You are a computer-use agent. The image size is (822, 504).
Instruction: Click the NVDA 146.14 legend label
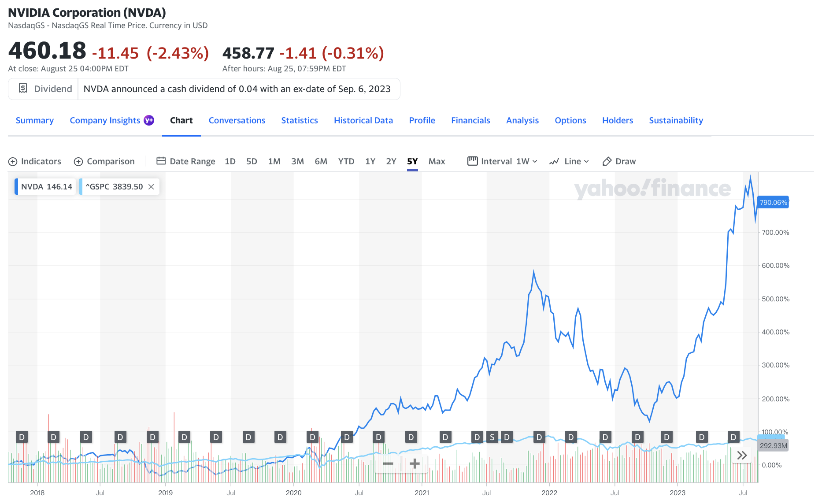46,187
